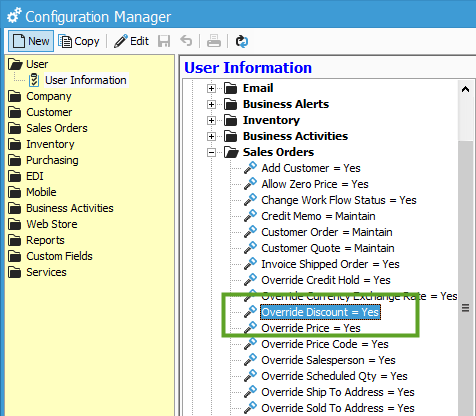Select Override Discount = Yes setting

point(320,312)
